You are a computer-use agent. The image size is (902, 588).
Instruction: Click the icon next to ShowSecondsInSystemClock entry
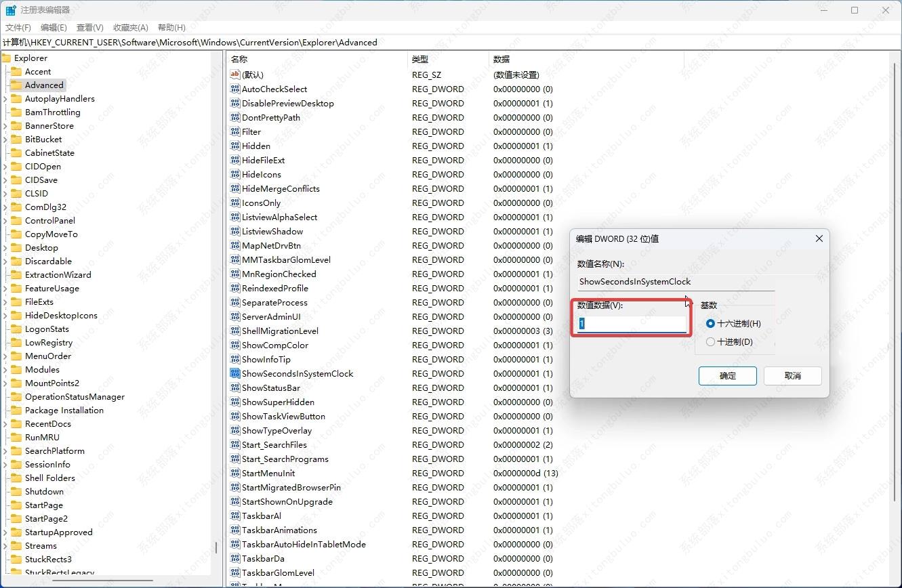point(235,374)
